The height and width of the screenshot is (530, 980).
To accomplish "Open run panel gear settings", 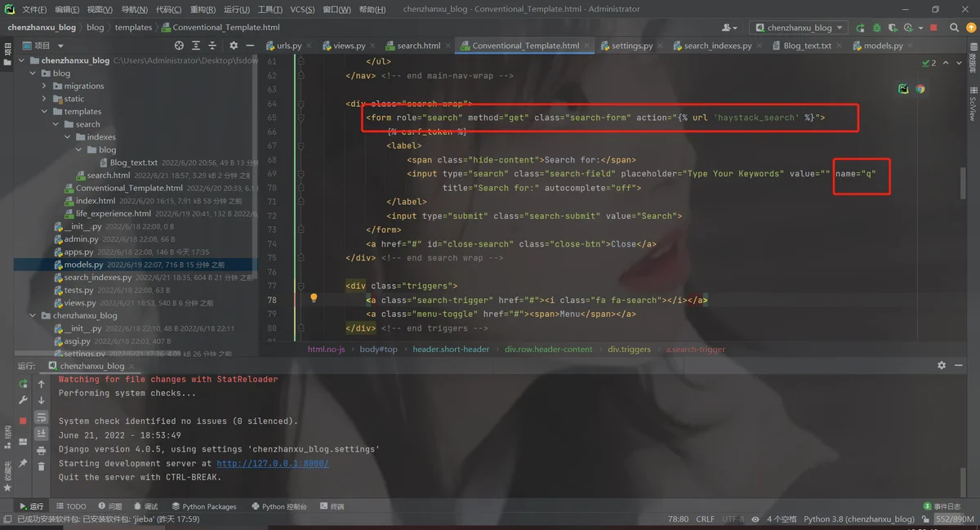I will pyautogui.click(x=942, y=365).
